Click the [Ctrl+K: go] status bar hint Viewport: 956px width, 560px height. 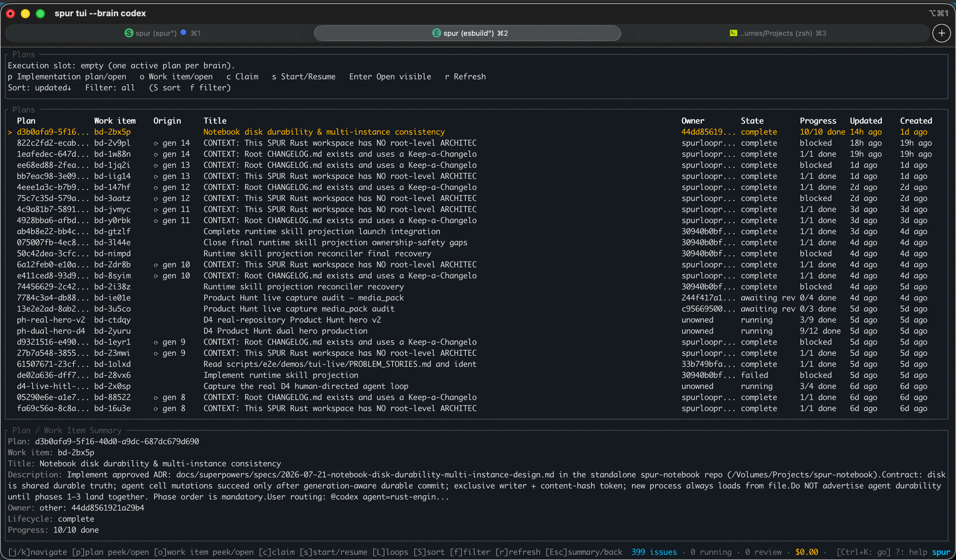click(863, 552)
